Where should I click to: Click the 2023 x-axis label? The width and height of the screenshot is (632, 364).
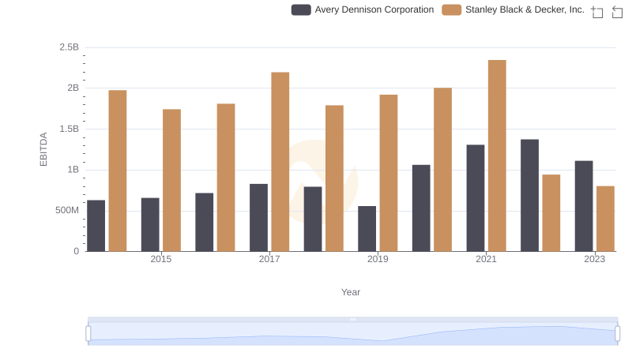(x=595, y=259)
